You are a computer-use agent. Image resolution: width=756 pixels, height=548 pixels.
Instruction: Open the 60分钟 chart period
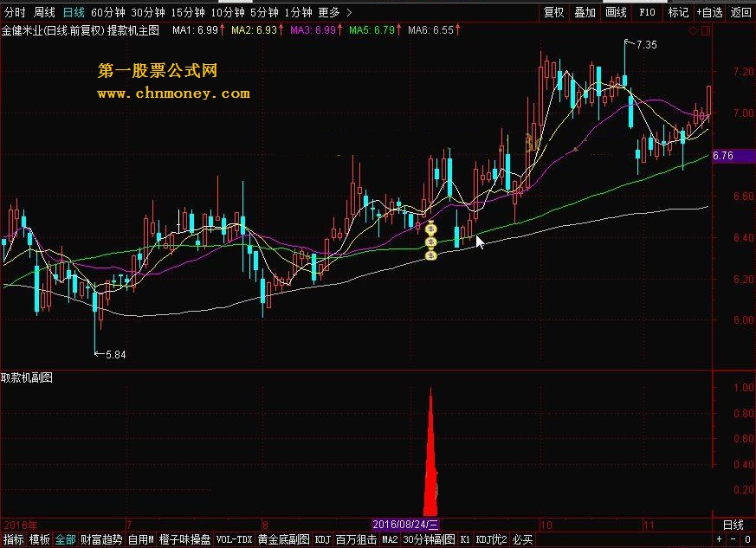(108, 12)
